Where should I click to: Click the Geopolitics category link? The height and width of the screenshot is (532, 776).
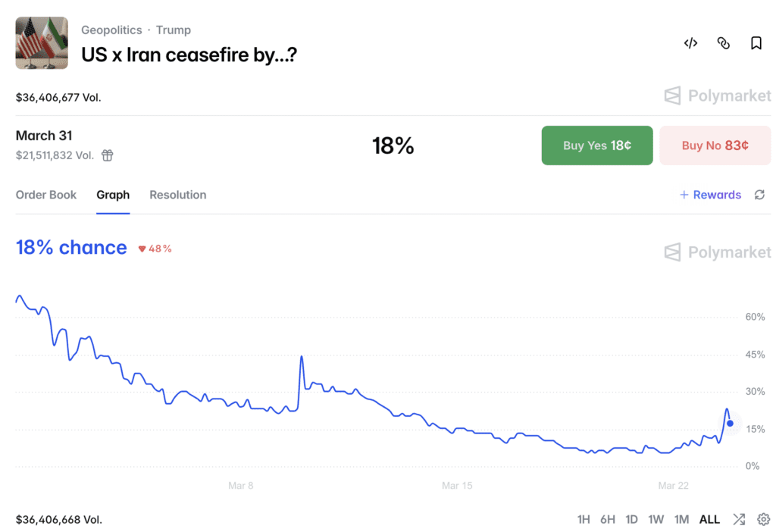pos(111,30)
